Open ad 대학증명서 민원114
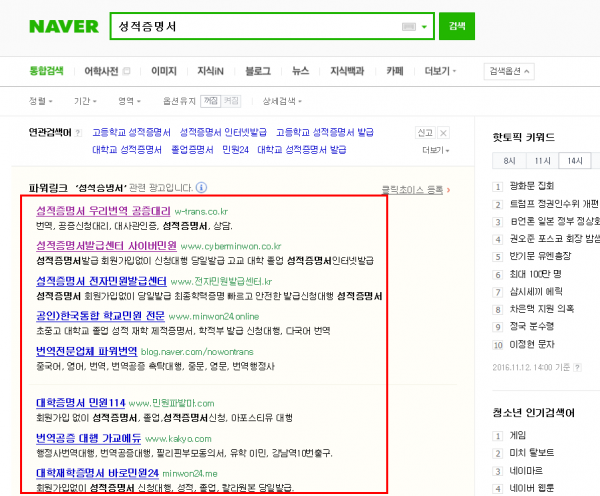600x496 pixels. click(x=80, y=403)
